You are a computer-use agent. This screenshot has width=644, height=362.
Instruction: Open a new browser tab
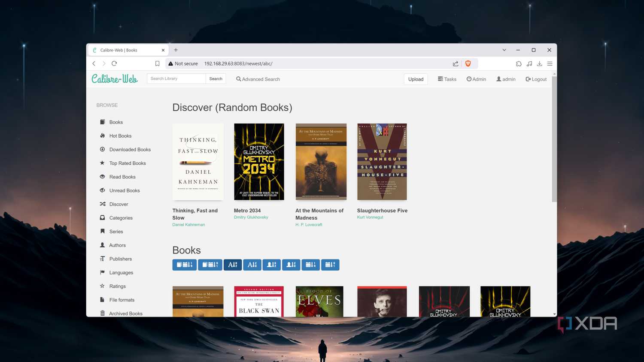tap(176, 50)
